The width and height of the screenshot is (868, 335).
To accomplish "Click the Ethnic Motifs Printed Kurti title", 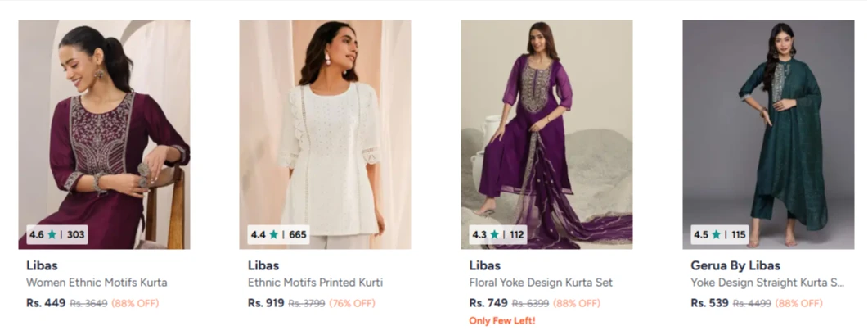I will (315, 283).
